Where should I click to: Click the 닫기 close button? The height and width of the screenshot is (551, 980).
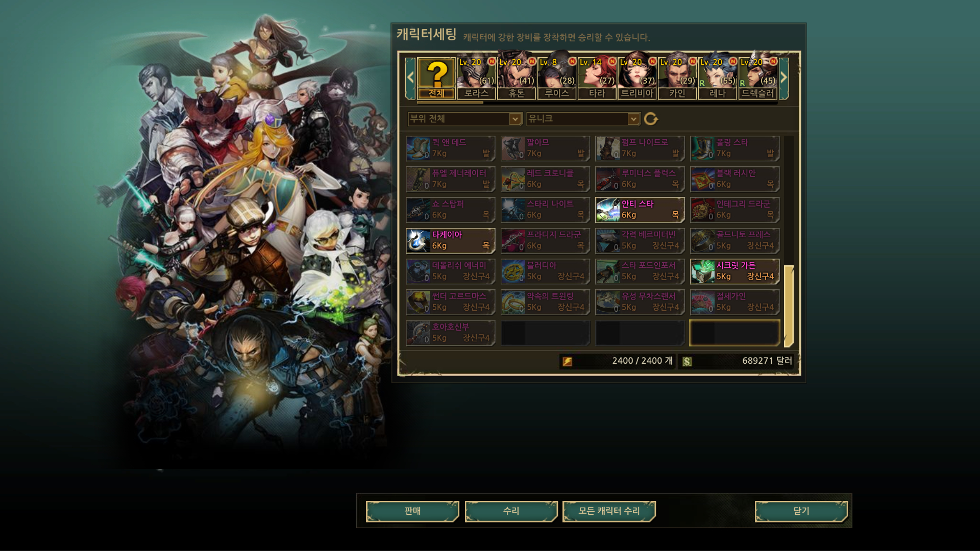(x=801, y=511)
